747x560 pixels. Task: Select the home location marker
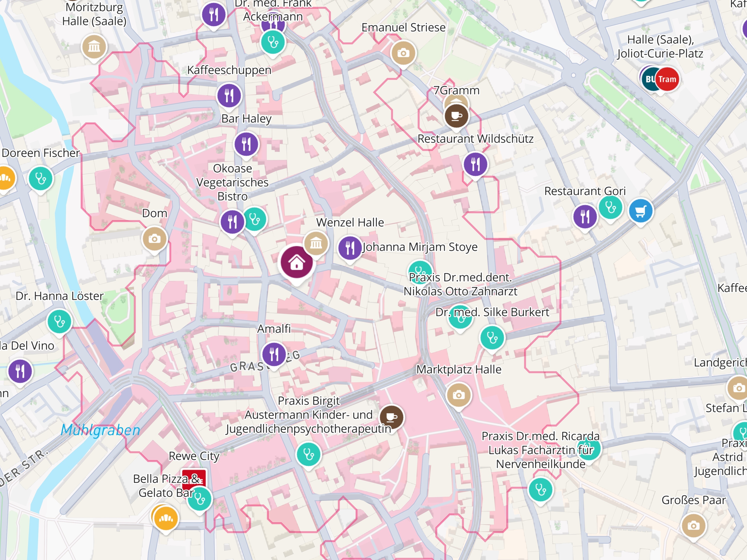coord(296,262)
